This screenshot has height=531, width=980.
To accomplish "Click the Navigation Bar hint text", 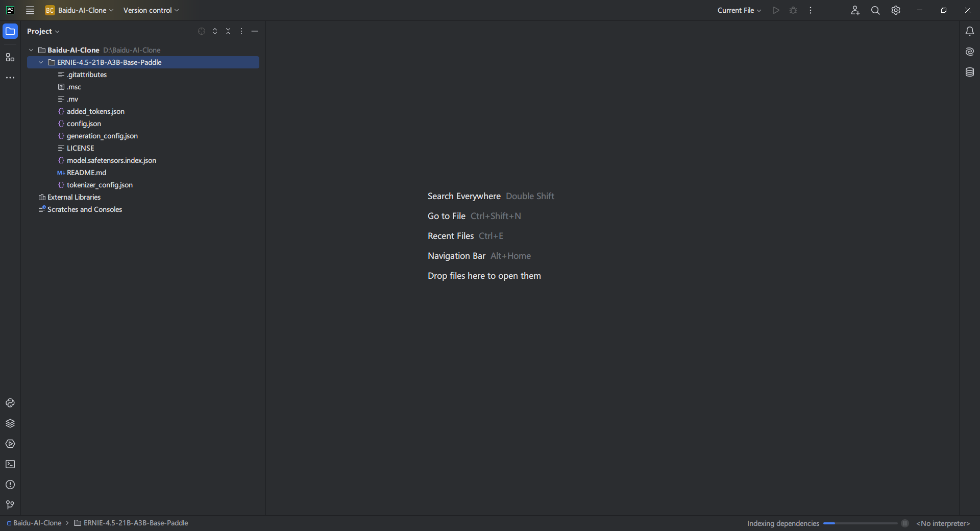I will (x=457, y=256).
